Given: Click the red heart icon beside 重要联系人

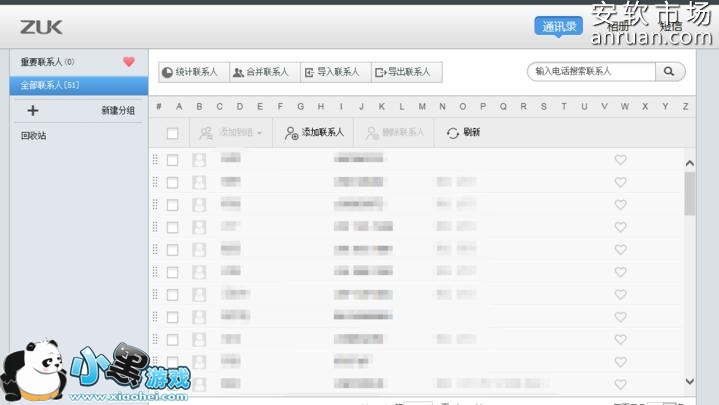Looking at the screenshot, I should click(129, 61).
